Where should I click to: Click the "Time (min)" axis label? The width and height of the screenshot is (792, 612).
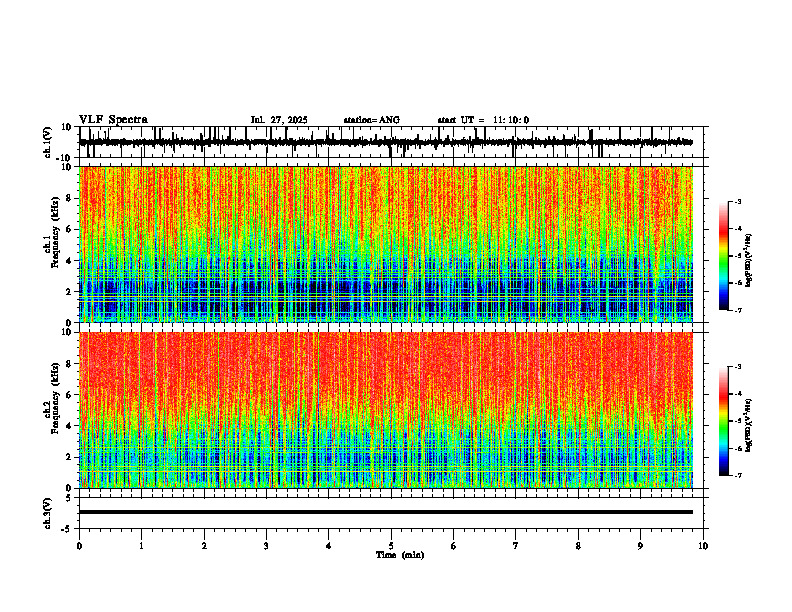click(x=400, y=555)
